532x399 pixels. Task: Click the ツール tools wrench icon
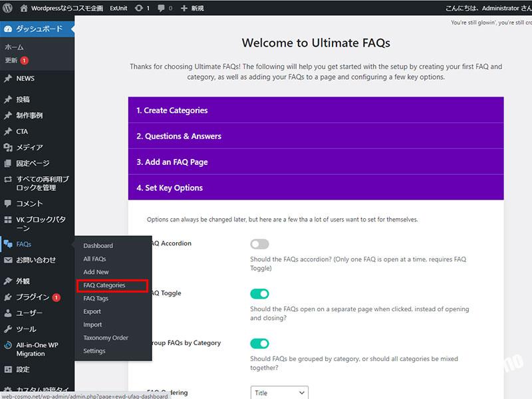coord(8,329)
